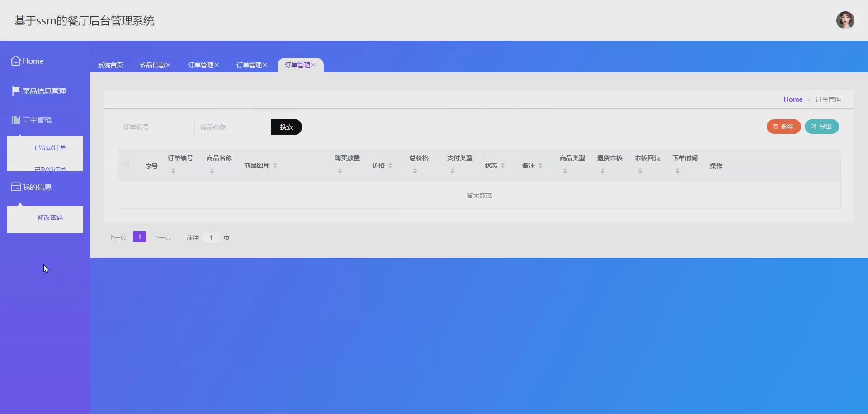Click the flag icon for 菜品信息管理
Screen dimensions: 868x414
(16, 91)
